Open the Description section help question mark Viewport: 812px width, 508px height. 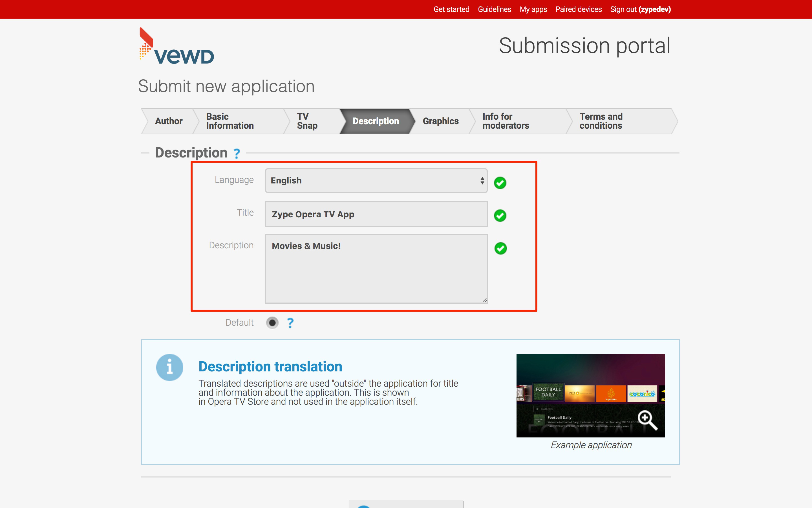coord(237,154)
